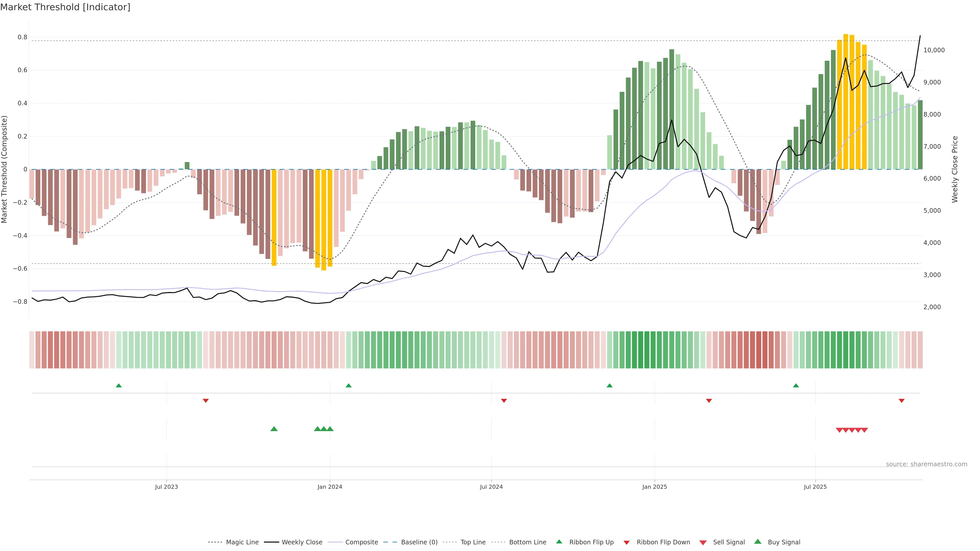Screen dimensions: 980x551
Task: Click the earliest green Ribbon Flip Up marker
Action: [119, 386]
